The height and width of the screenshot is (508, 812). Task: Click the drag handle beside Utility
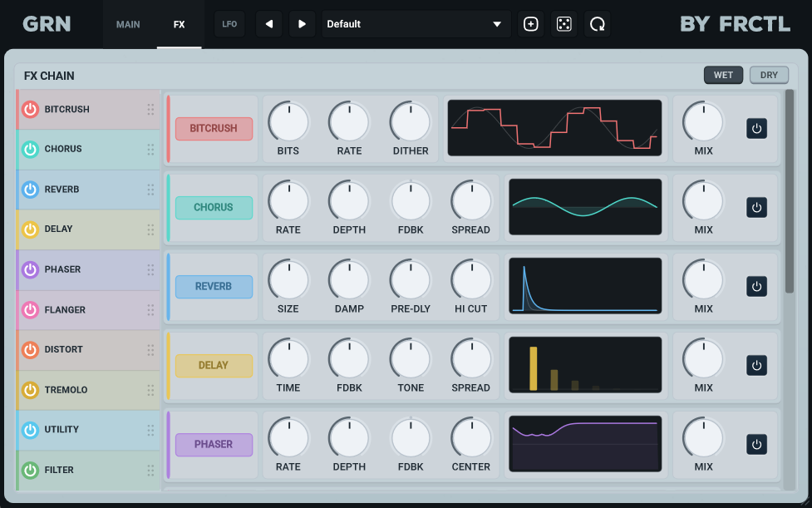click(x=150, y=430)
